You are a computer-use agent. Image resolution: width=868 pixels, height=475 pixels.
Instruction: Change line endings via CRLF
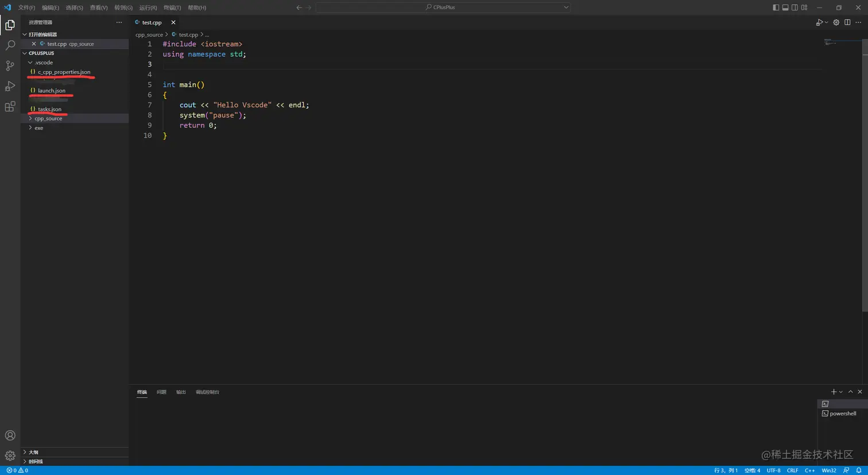pos(792,470)
